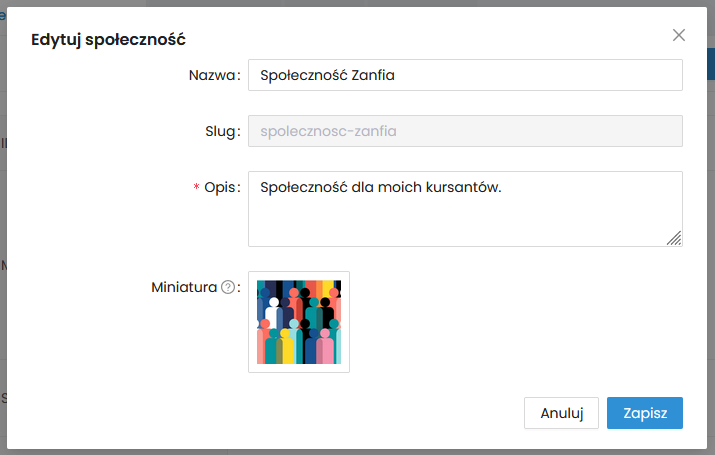Click the red required asterisk beside Opis
This screenshot has width=715, height=455.
click(x=196, y=188)
